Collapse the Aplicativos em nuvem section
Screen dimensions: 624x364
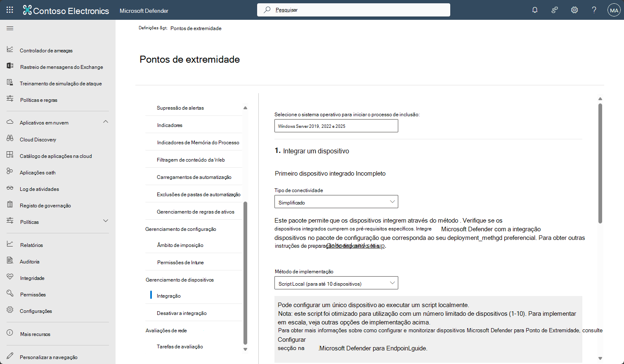click(106, 122)
